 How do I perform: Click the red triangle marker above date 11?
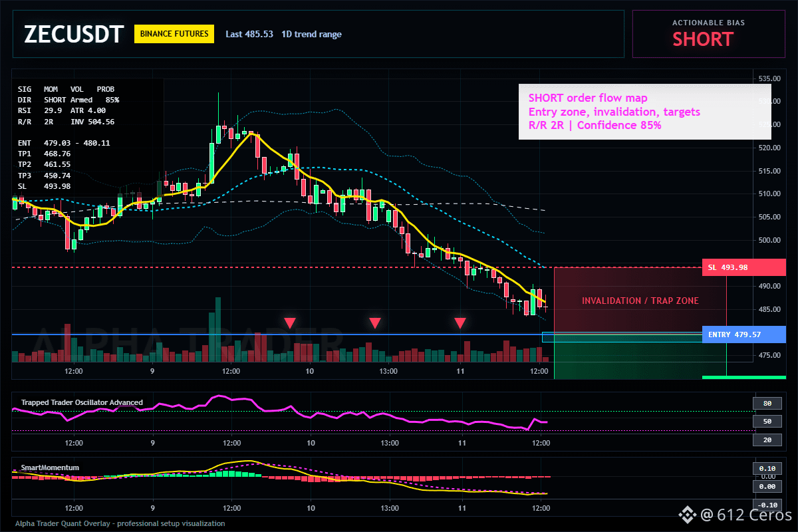click(460, 323)
